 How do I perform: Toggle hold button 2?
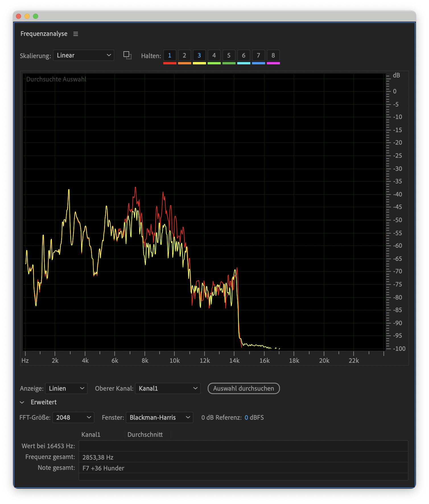point(184,55)
